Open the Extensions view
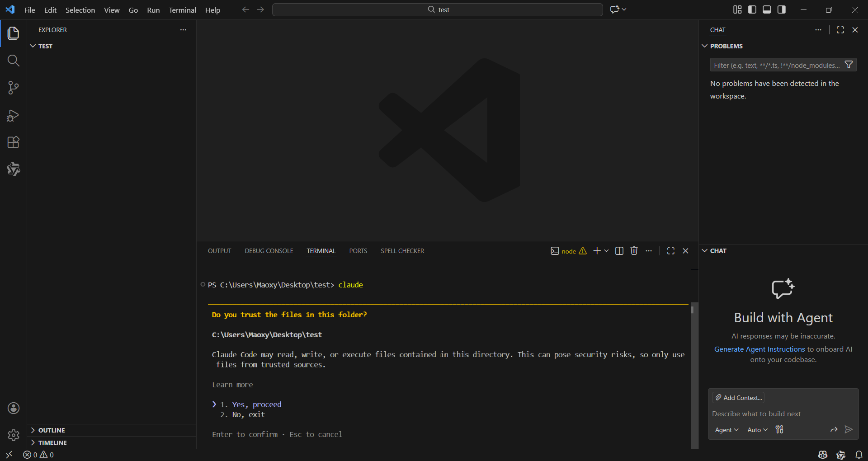Image resolution: width=868 pixels, height=461 pixels. [14, 142]
